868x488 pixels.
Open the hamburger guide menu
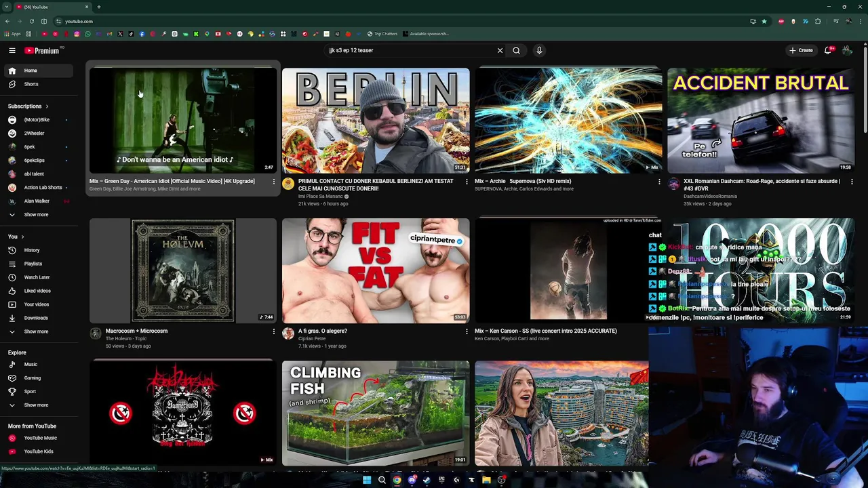pos(12,50)
